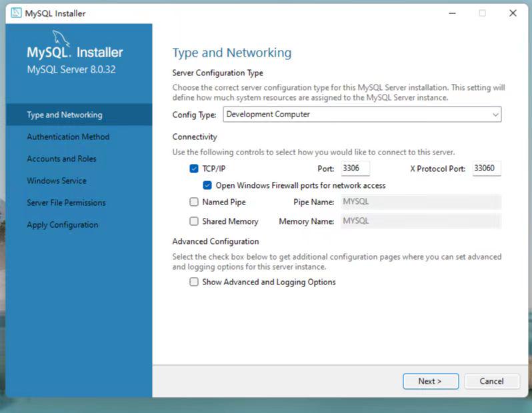The height and width of the screenshot is (413, 532).
Task: Open the Config Type dropdown
Action: [x=362, y=115]
